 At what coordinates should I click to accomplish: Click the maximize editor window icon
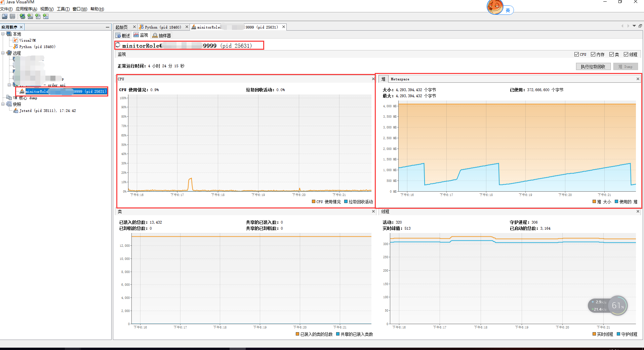tap(640, 26)
